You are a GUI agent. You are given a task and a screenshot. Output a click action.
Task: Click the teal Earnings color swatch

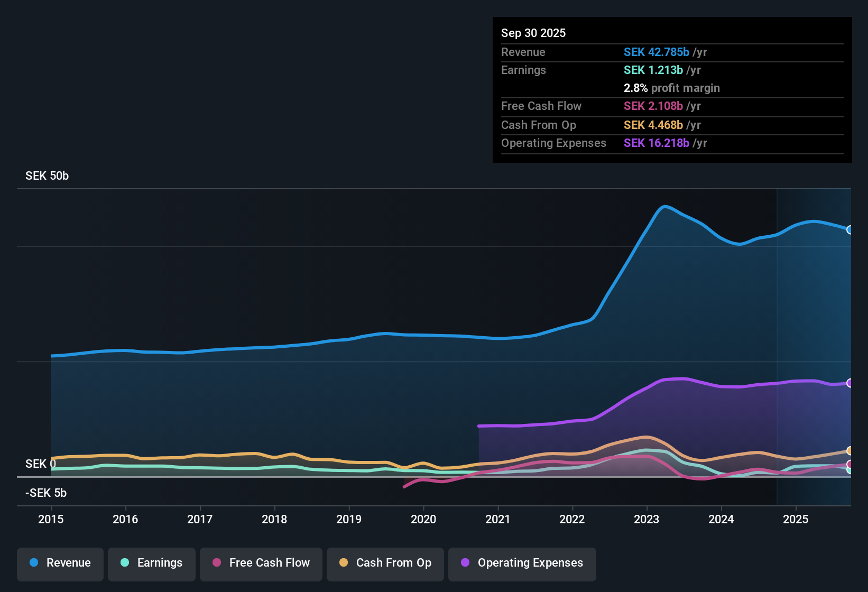[x=125, y=563]
